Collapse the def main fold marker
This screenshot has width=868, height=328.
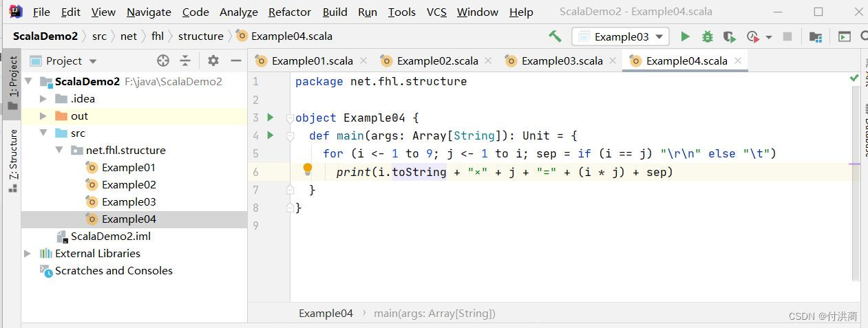pyautogui.click(x=290, y=136)
